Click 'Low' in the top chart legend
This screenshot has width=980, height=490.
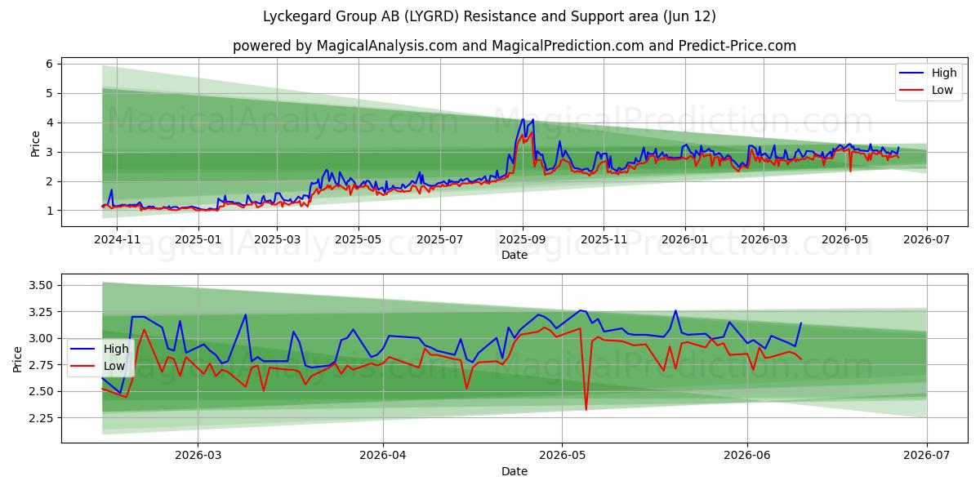[942, 90]
